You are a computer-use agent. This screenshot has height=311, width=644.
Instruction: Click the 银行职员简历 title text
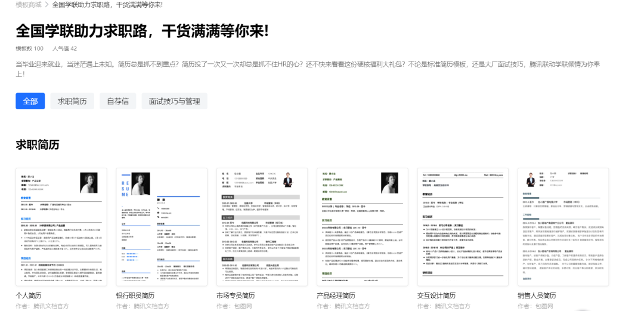tap(135, 295)
